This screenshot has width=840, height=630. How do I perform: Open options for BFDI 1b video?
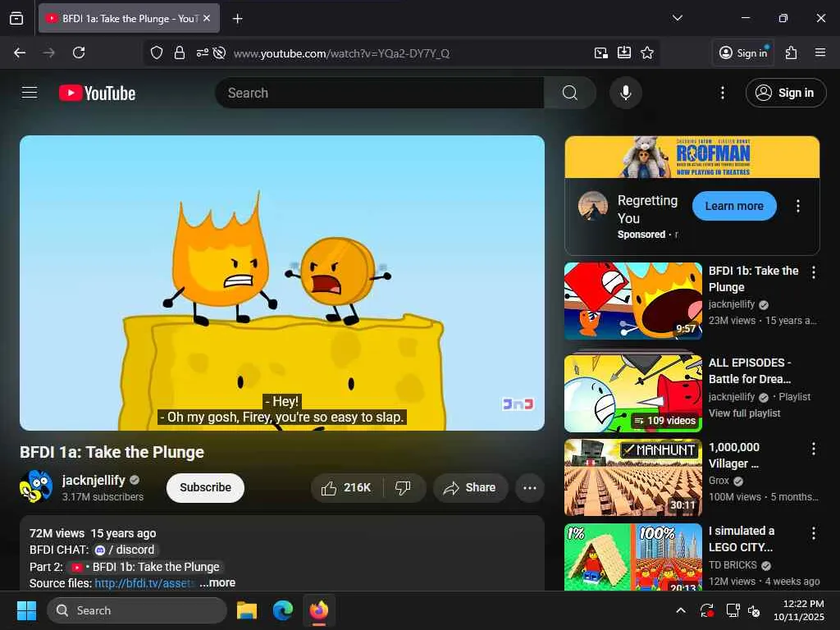[x=813, y=272]
